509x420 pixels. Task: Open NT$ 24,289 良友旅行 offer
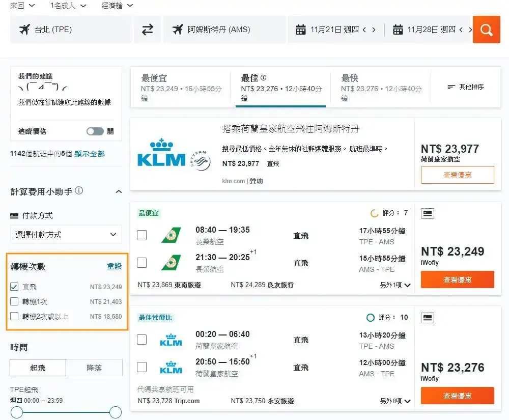pos(262,285)
